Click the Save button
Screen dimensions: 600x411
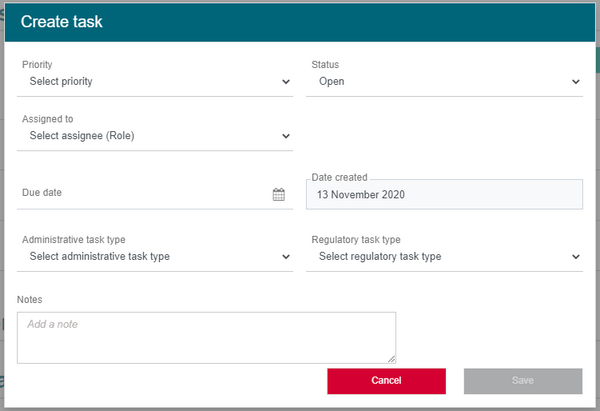[523, 381]
